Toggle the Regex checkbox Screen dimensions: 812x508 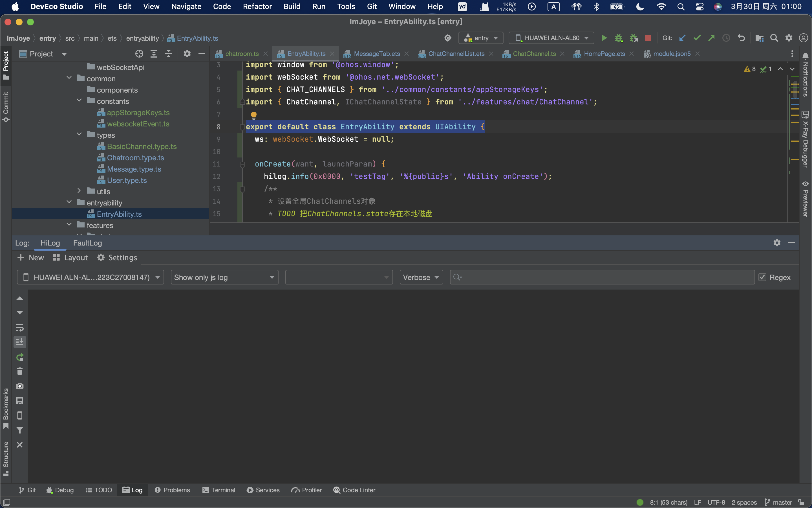point(762,277)
